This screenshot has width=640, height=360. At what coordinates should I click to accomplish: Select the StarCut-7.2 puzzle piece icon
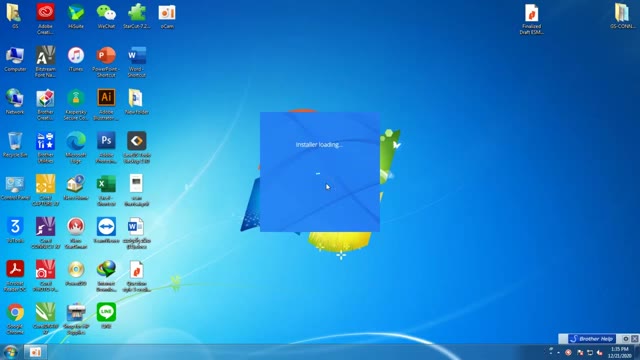click(137, 16)
